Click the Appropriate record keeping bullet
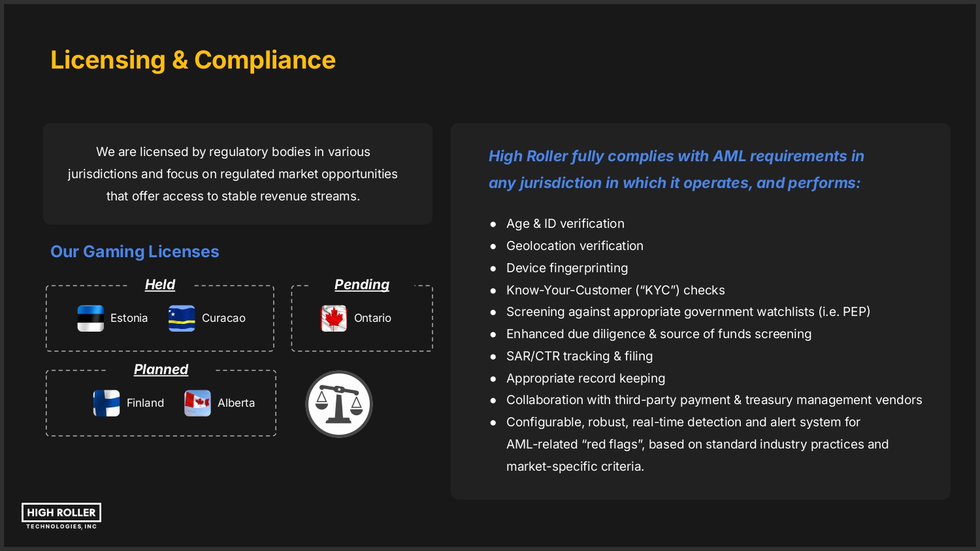The width and height of the screenshot is (980, 551). tap(585, 379)
